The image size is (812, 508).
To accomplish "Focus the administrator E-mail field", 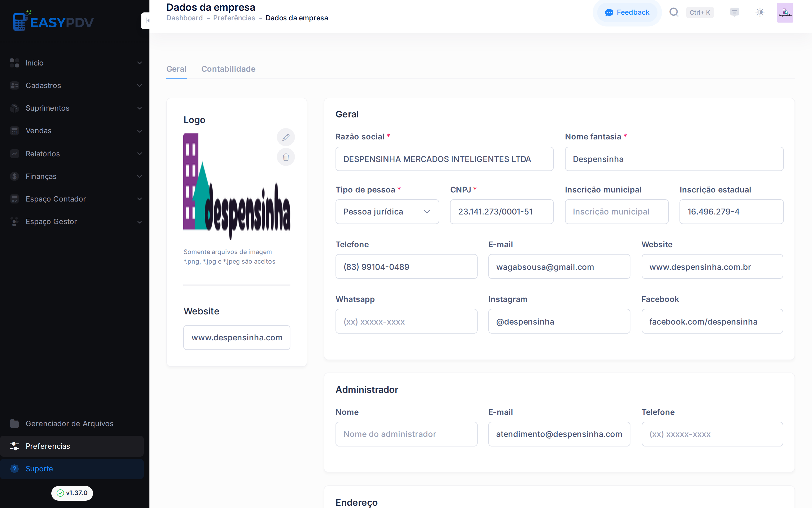I will click(x=559, y=434).
